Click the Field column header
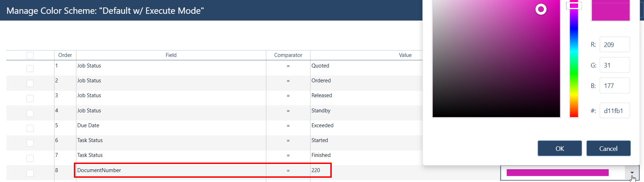This screenshot has height=182, width=644. click(171, 55)
